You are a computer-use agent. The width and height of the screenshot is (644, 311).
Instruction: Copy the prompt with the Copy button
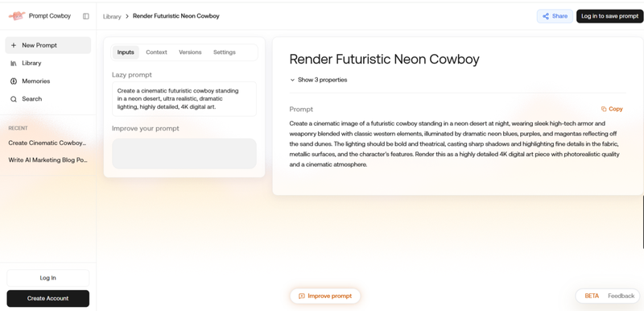pyautogui.click(x=612, y=109)
